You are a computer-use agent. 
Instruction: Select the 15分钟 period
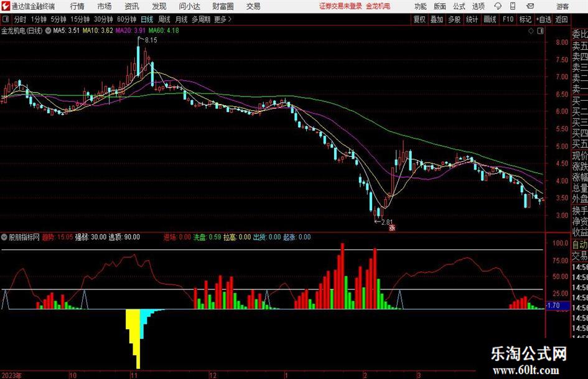80,19
